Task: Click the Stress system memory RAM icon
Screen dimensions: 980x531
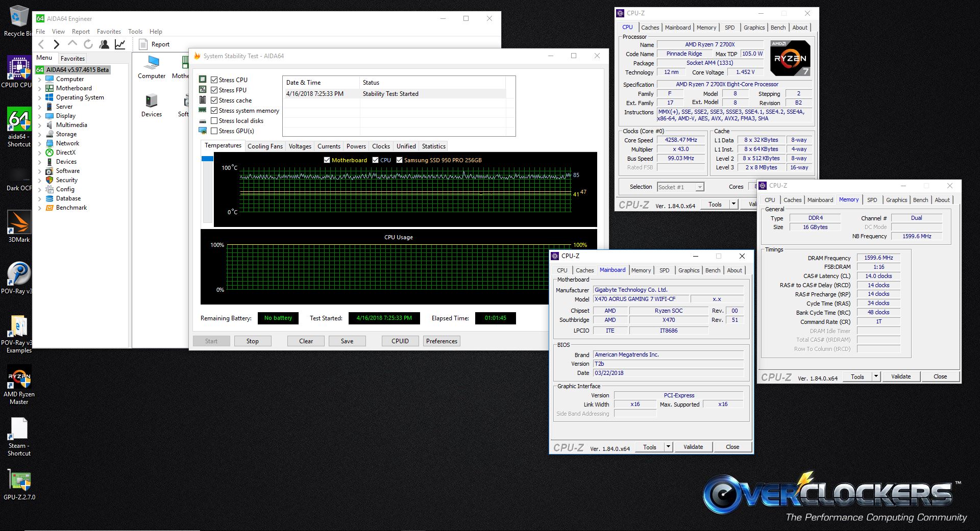Action: (203, 110)
